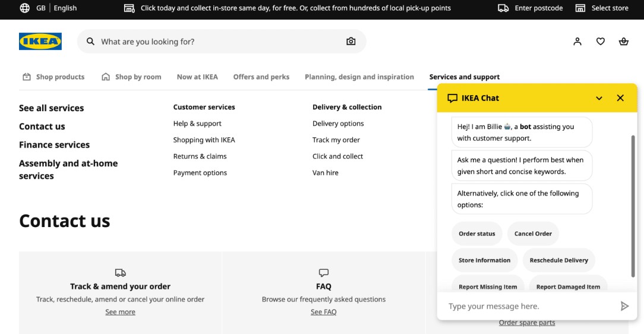Choose the Cancel Order chat option
Image resolution: width=644 pixels, height=334 pixels.
[x=533, y=234]
